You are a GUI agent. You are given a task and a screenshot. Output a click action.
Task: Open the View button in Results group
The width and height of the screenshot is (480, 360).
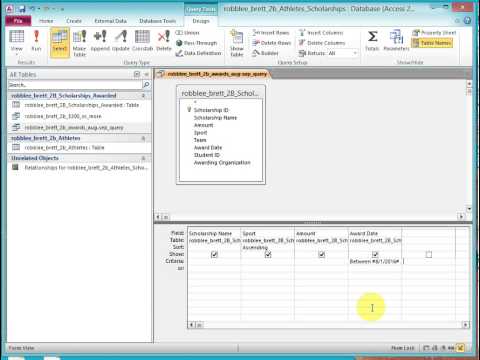tap(16, 41)
